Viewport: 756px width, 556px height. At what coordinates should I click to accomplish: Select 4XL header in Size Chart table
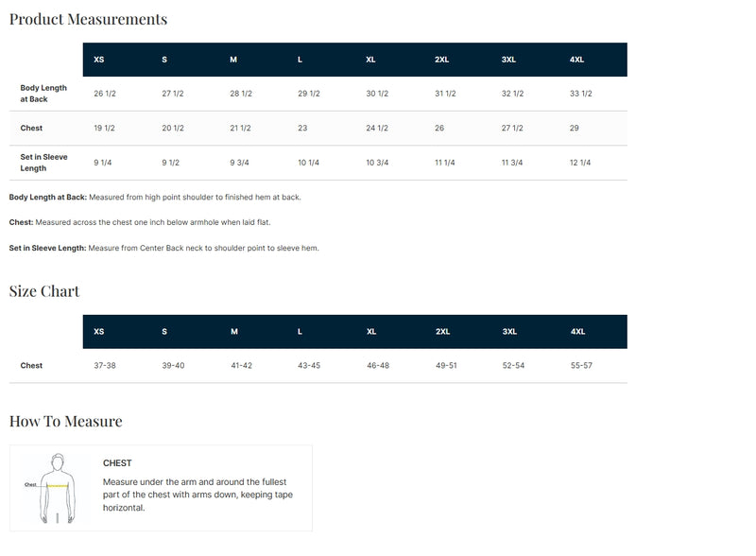pyautogui.click(x=577, y=332)
